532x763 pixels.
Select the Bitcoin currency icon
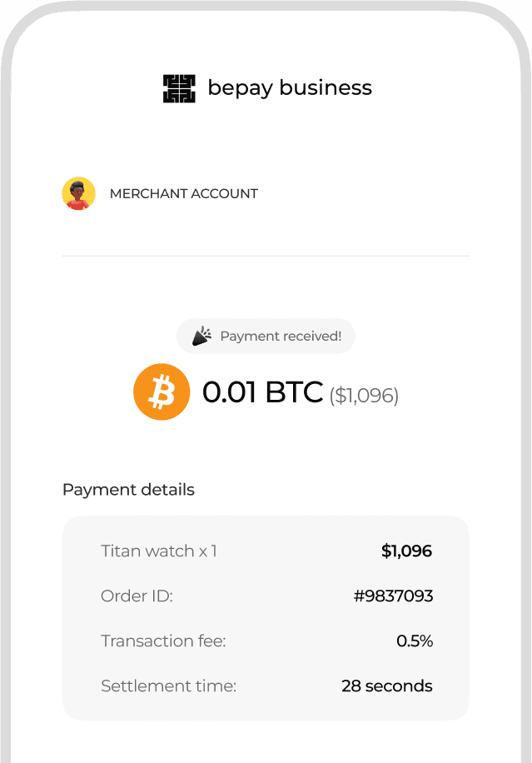[x=162, y=391]
